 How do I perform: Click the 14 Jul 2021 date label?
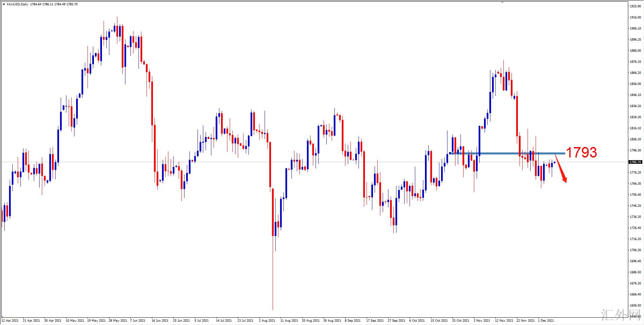tap(224, 321)
